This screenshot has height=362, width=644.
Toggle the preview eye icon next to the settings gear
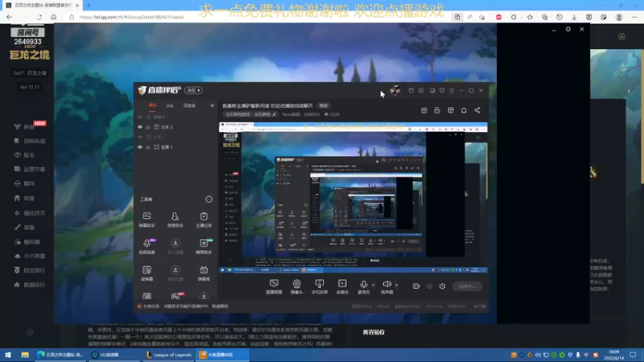pos(429,286)
